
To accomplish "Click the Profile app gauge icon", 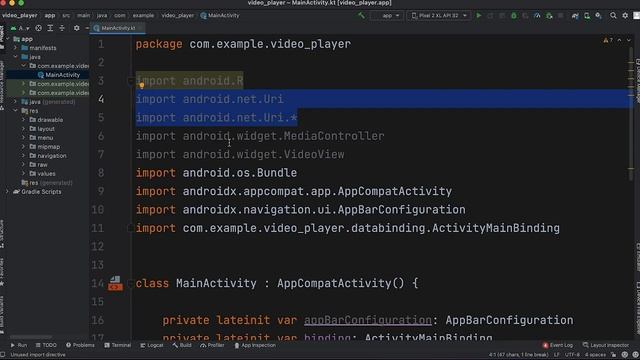I will [537, 16].
